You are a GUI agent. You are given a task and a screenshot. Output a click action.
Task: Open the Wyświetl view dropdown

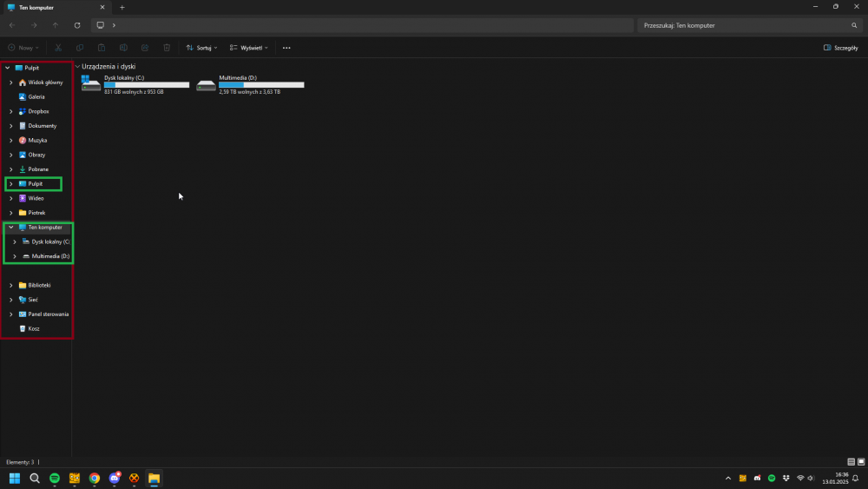249,48
